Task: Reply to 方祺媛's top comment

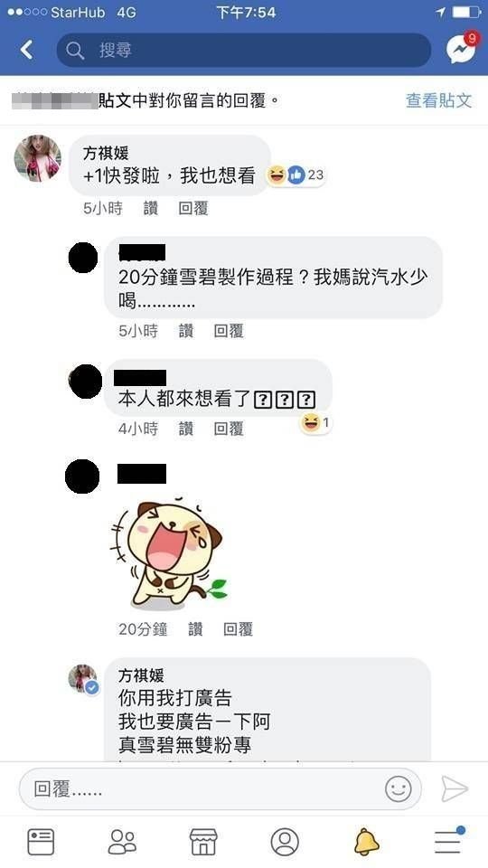Action: [193, 209]
